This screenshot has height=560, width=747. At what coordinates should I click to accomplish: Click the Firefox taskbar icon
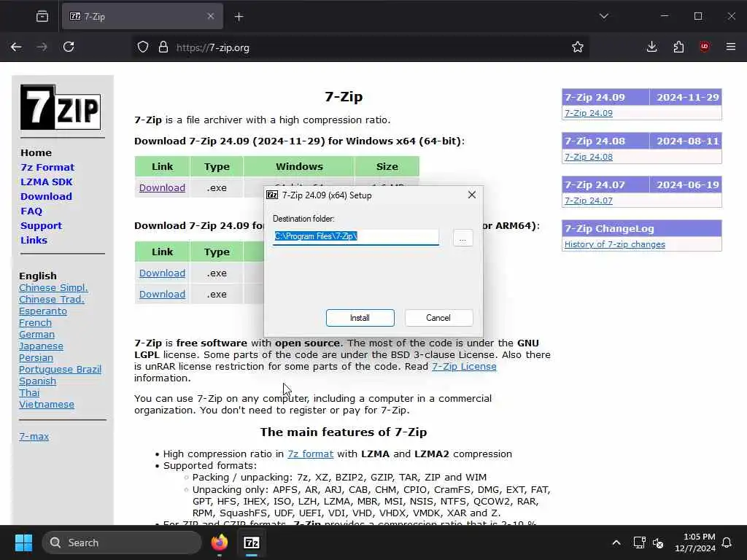pos(219,542)
